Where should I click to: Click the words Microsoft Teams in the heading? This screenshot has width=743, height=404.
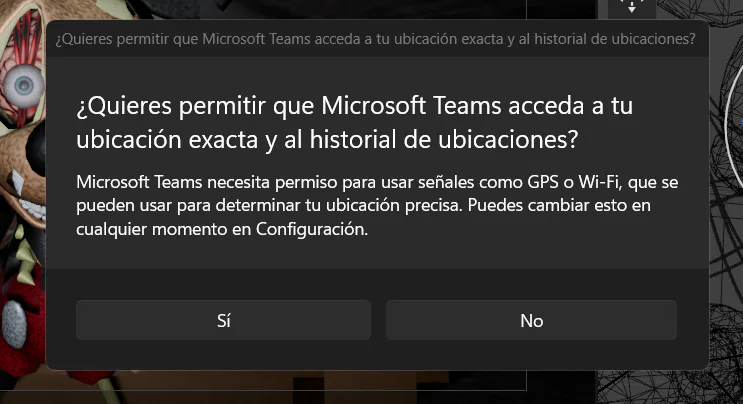[x=411, y=105]
